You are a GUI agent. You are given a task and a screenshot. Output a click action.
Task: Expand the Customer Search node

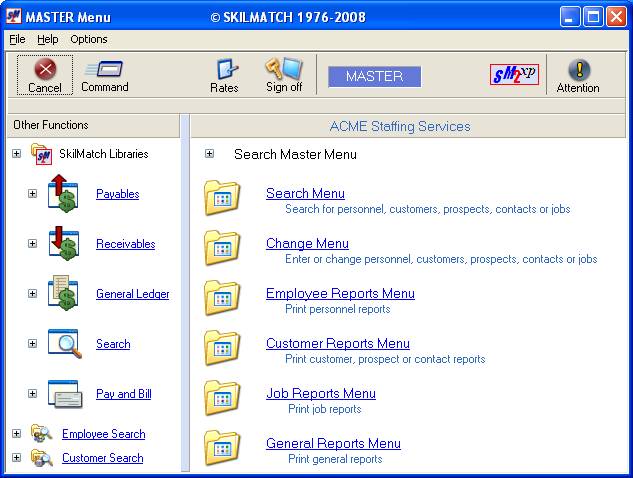point(17,458)
